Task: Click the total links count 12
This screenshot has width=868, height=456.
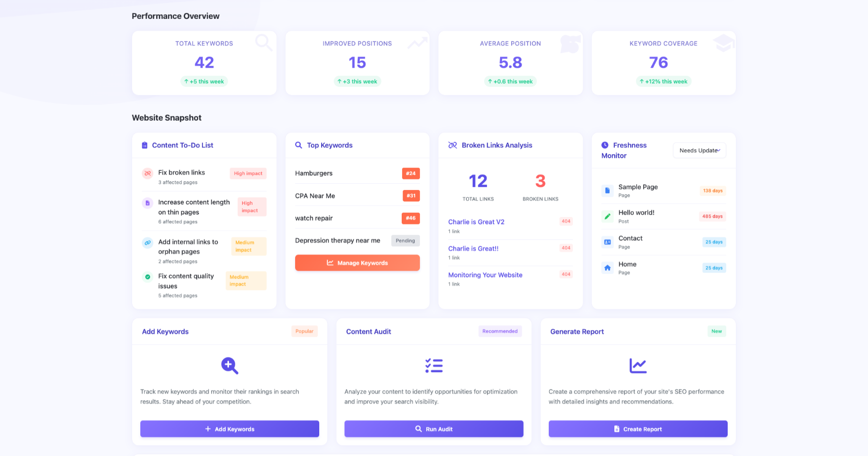Action: coord(478,181)
